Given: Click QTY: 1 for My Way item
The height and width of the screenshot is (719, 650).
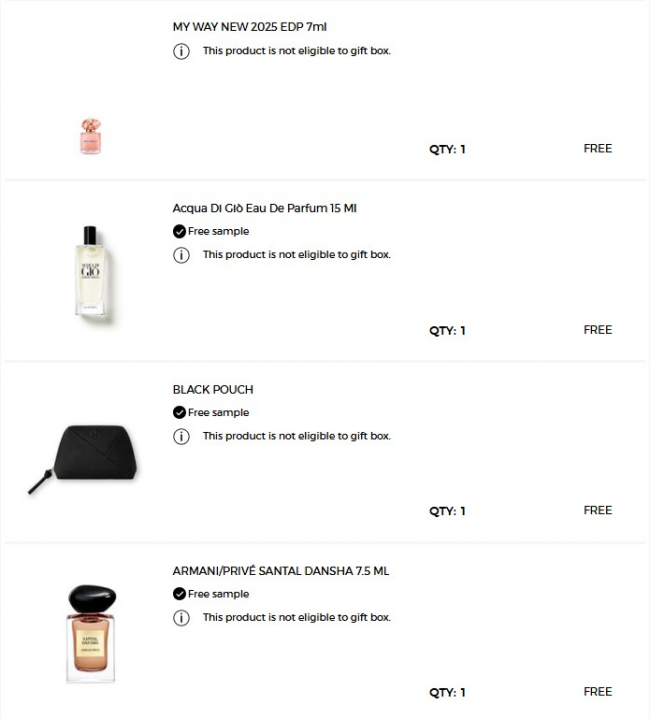Looking at the screenshot, I should tap(447, 149).
